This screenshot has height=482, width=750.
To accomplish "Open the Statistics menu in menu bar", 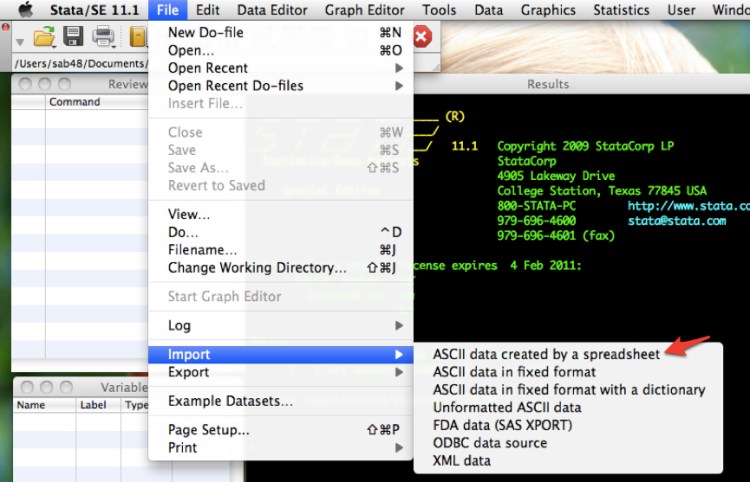I will click(x=620, y=10).
